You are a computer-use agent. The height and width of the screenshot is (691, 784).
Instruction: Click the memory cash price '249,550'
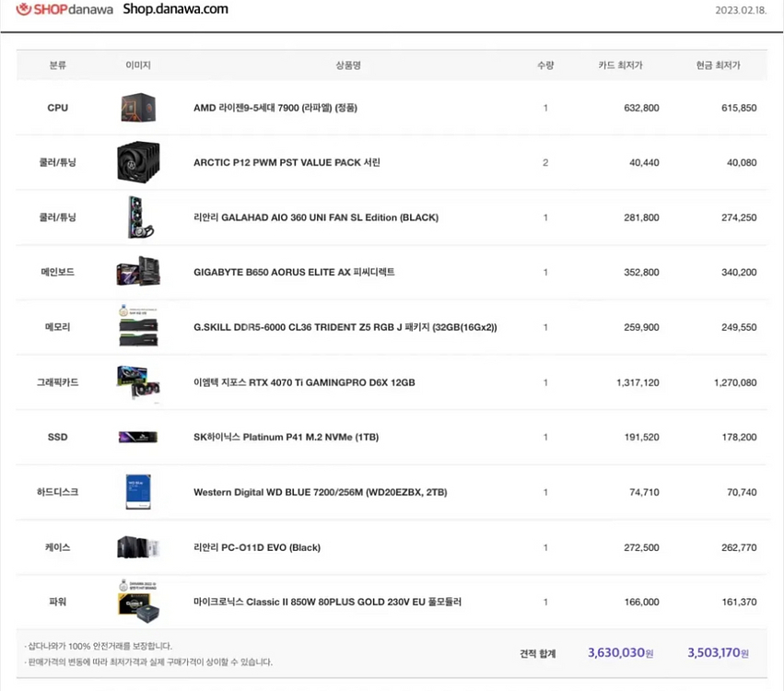pyautogui.click(x=739, y=327)
